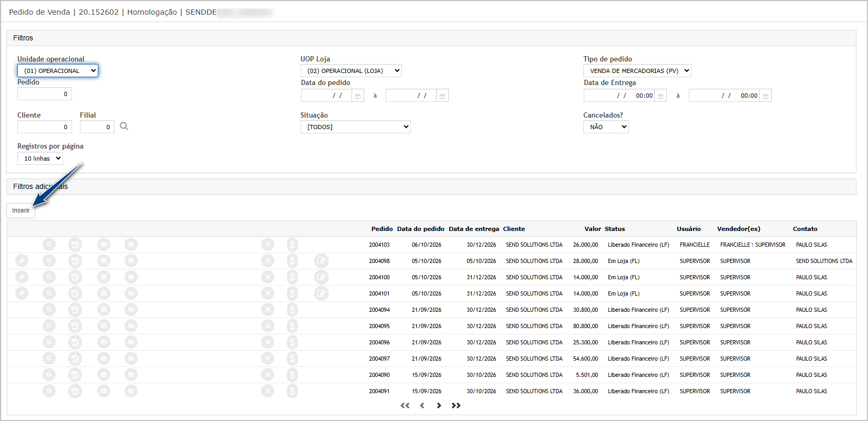The height and width of the screenshot is (421, 868).
Task: Click the Inserir button
Action: [21, 210]
